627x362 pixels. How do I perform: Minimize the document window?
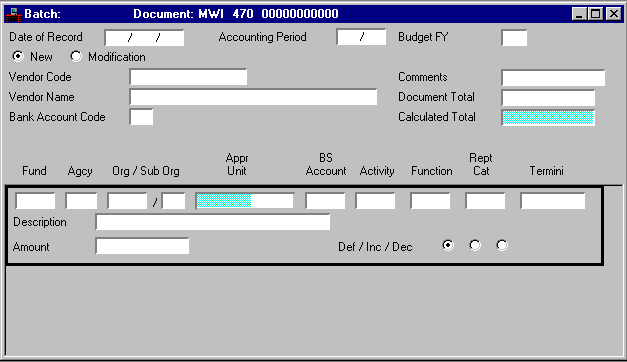(579, 14)
